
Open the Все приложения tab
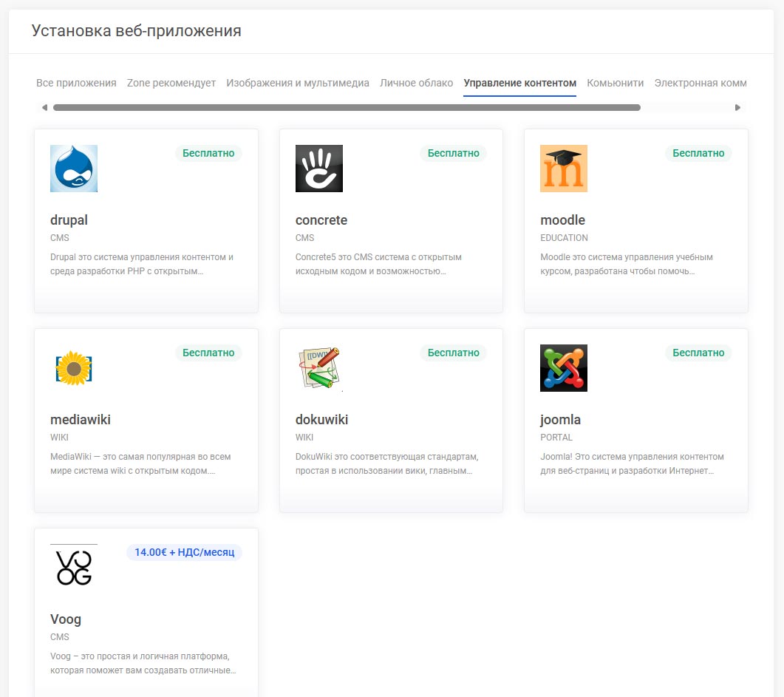click(x=76, y=83)
